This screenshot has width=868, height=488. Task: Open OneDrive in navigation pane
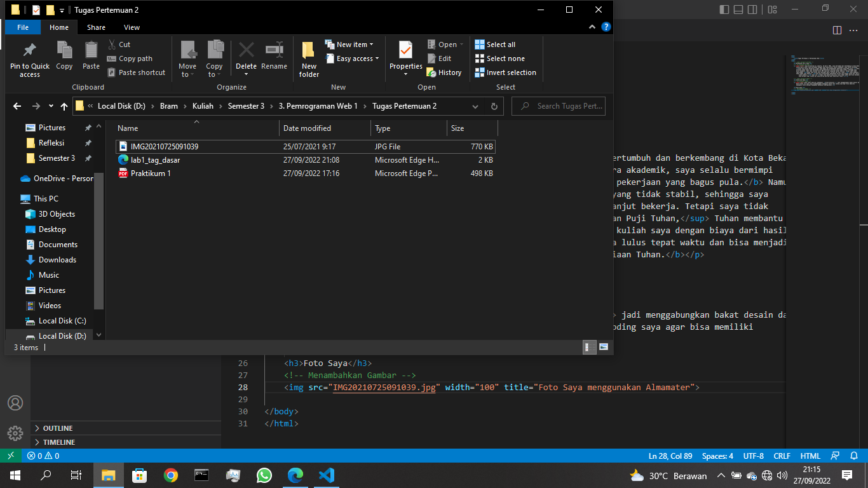pos(57,179)
